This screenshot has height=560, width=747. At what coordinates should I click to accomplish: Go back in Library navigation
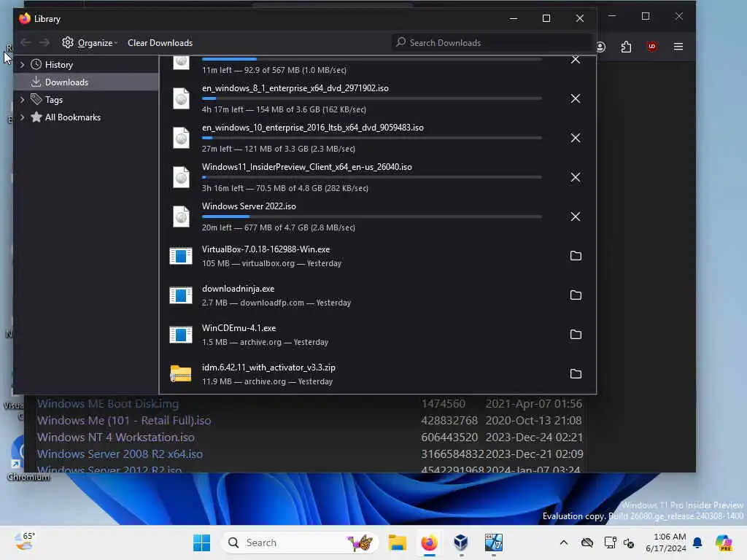tap(26, 43)
